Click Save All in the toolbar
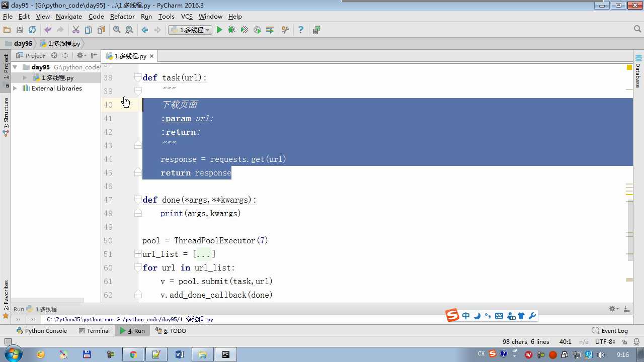The height and width of the screenshot is (362, 644). coord(20,30)
